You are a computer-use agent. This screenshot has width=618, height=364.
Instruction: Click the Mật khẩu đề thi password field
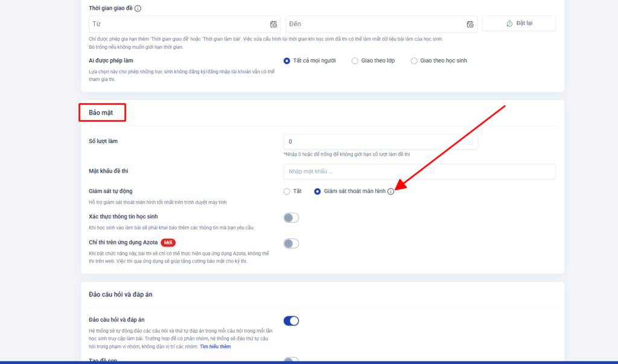pyautogui.click(x=420, y=171)
